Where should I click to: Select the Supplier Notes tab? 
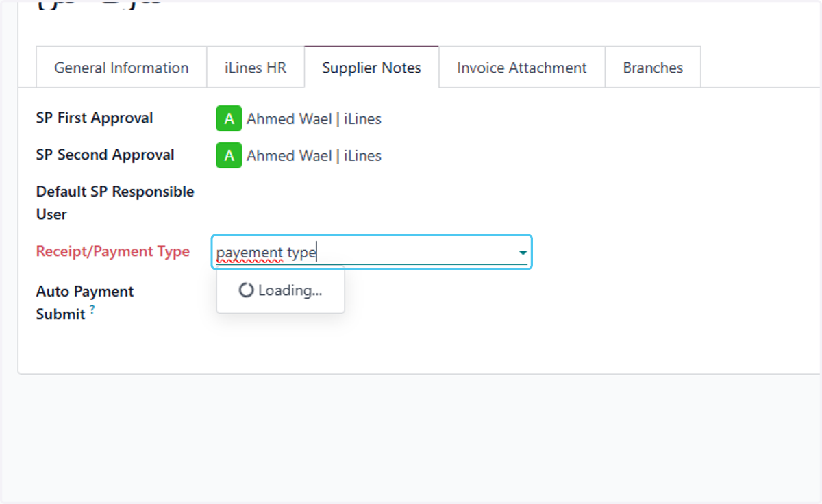coord(371,68)
